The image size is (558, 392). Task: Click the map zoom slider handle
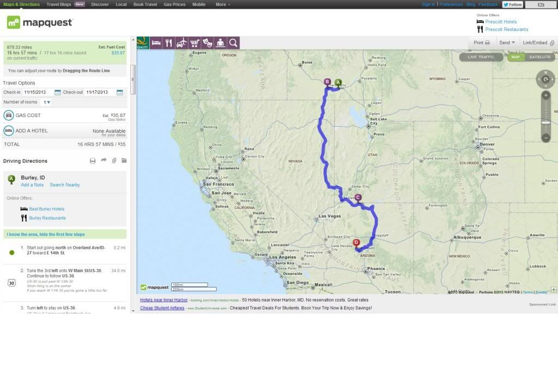pos(545,122)
